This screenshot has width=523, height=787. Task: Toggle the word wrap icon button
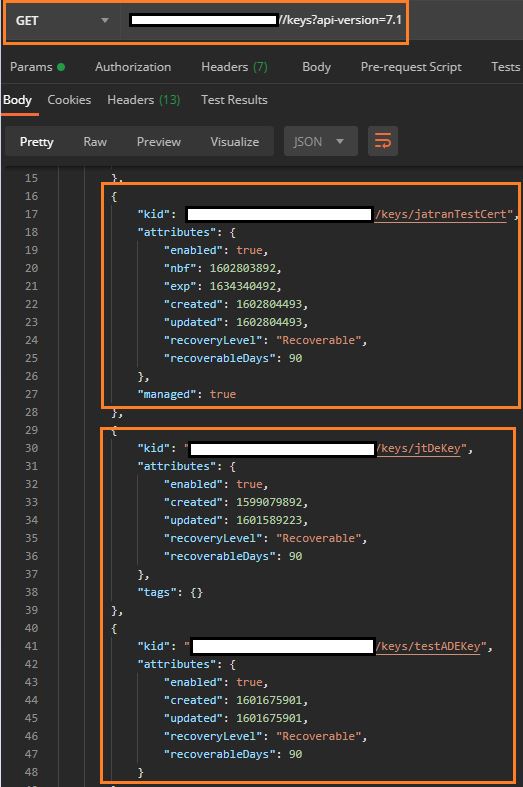[382, 141]
